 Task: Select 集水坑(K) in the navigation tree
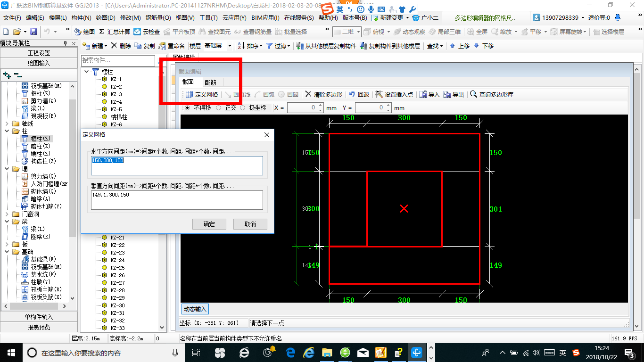point(39,274)
